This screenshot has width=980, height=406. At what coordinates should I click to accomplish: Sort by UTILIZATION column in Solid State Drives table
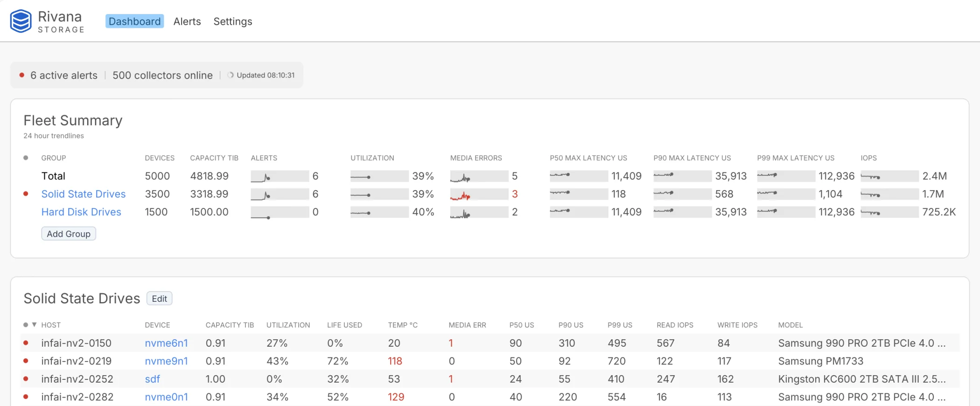point(288,325)
